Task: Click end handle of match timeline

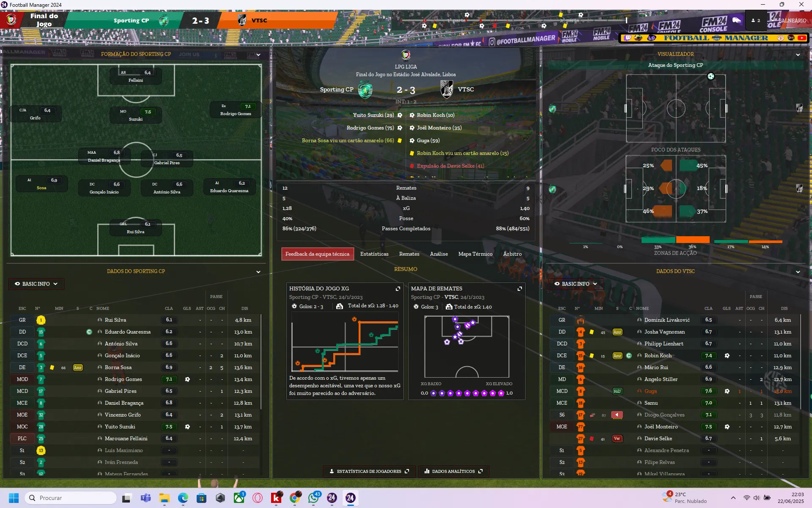Action: coord(626,20)
